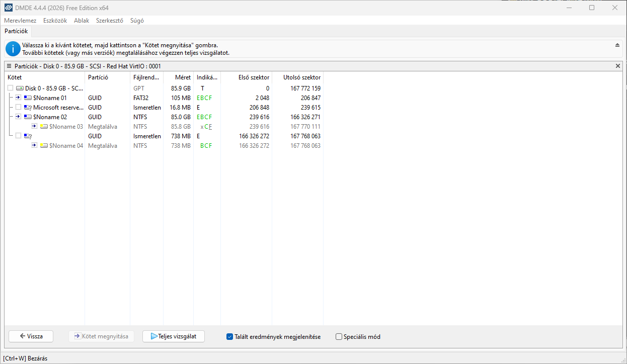Click the Kötet megnyitása button
627x364 pixels.
click(101, 336)
